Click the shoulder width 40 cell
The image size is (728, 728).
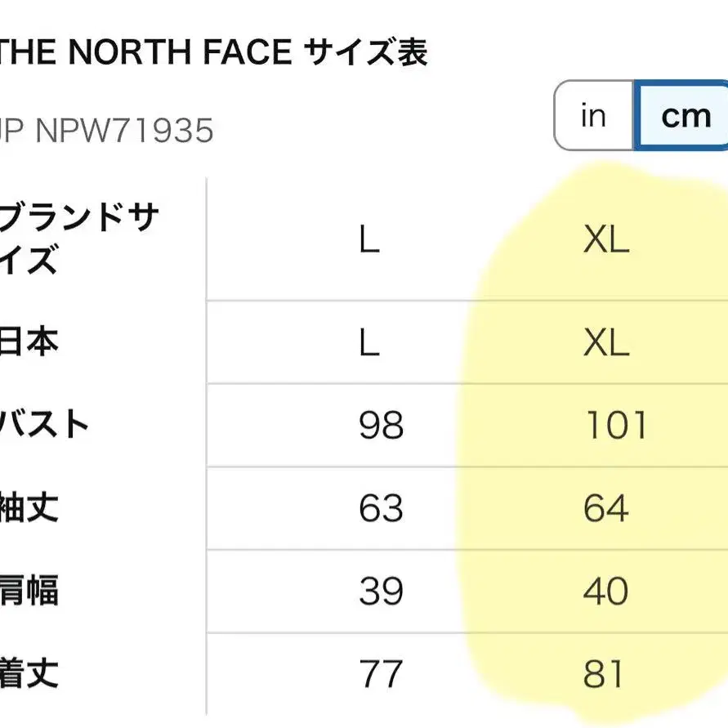pos(606,592)
